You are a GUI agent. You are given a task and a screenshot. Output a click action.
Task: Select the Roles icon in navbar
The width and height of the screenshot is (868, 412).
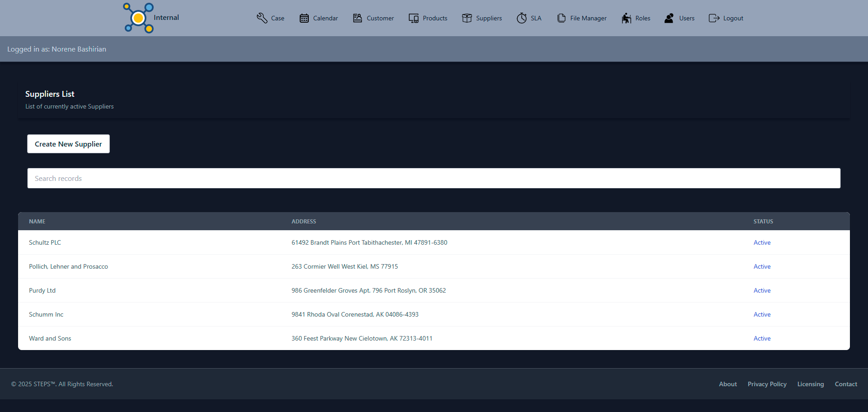626,18
